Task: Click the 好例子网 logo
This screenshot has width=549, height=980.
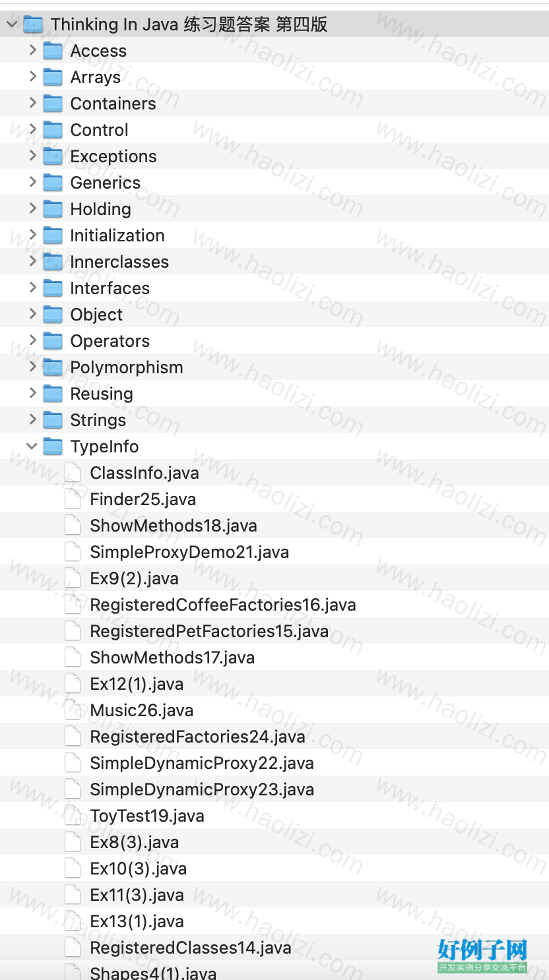Action: (x=483, y=956)
